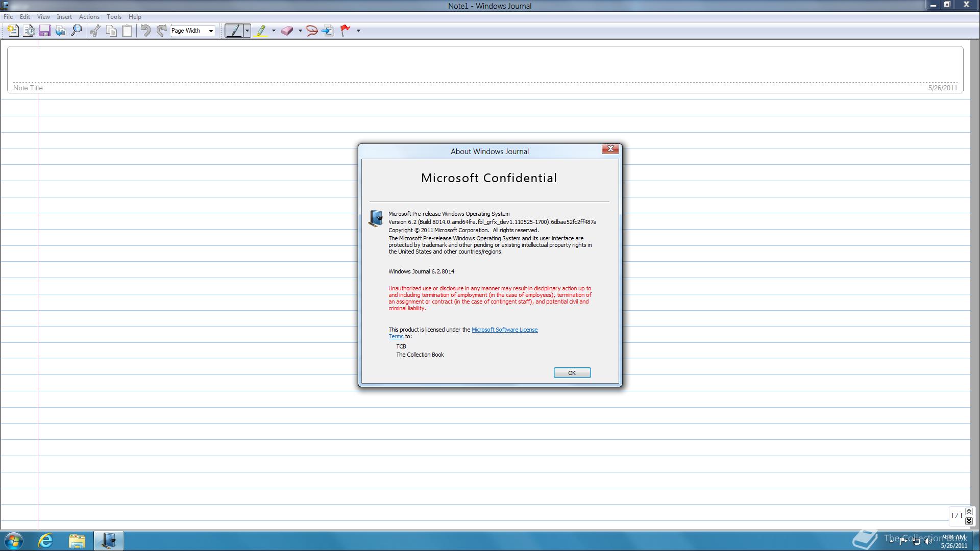Click the Show Desktop taskbar button
980x551 pixels.
976,541
